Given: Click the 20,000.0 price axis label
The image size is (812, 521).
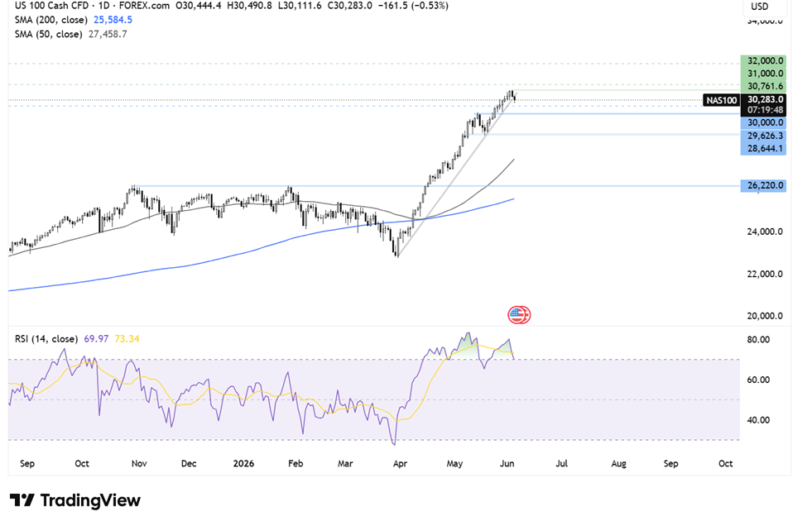Looking at the screenshot, I should click(x=764, y=316).
